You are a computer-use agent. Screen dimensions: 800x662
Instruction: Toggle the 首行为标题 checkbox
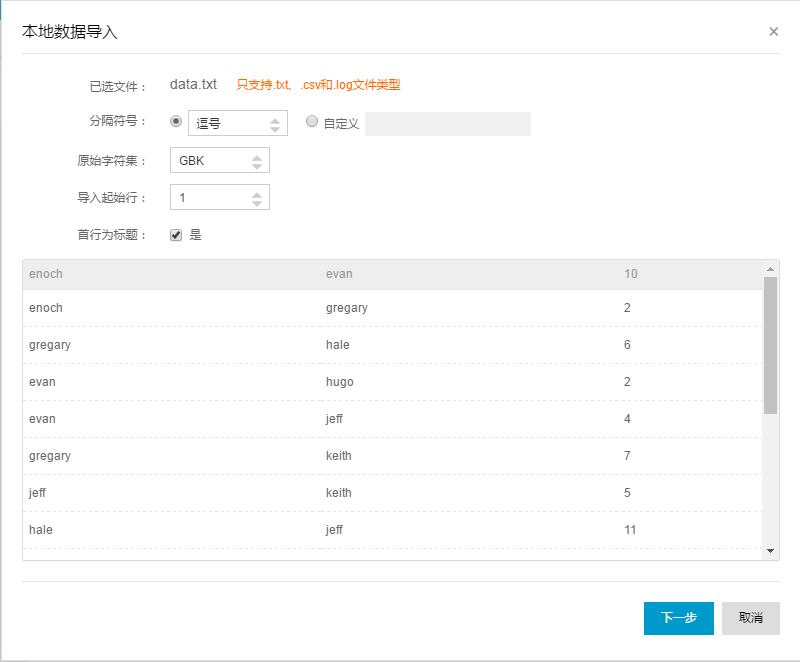[x=176, y=235]
